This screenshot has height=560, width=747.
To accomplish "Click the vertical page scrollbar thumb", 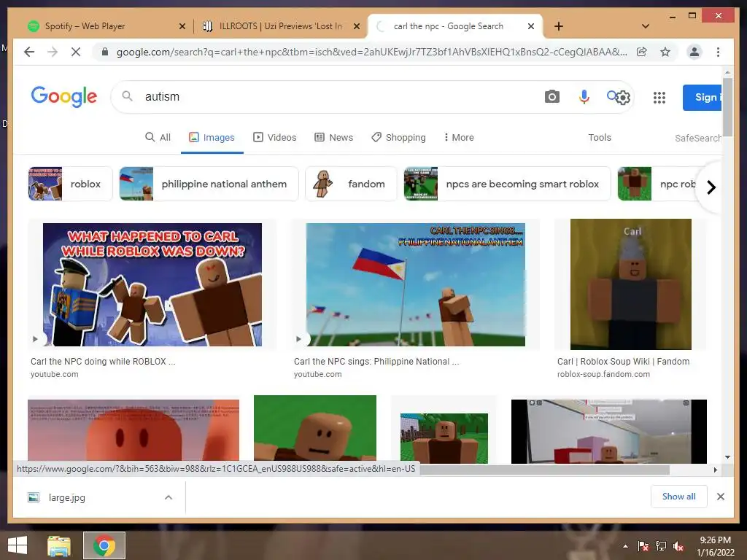I will (727, 107).
